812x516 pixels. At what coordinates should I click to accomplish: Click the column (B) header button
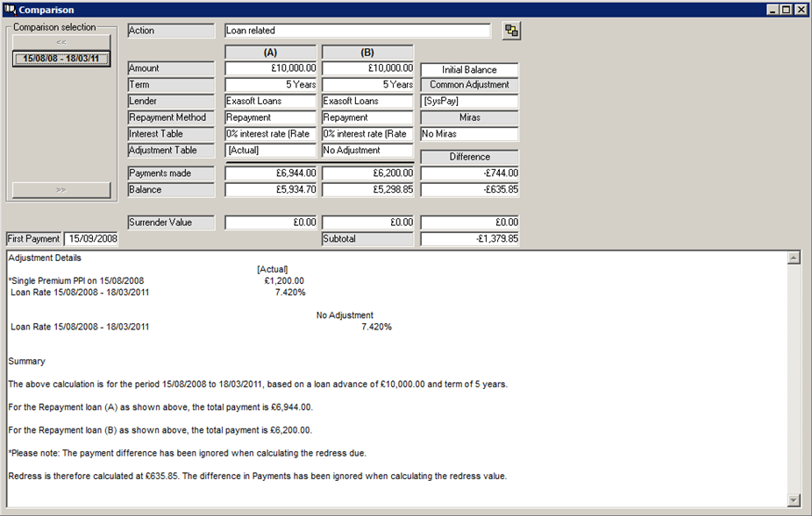coord(367,53)
